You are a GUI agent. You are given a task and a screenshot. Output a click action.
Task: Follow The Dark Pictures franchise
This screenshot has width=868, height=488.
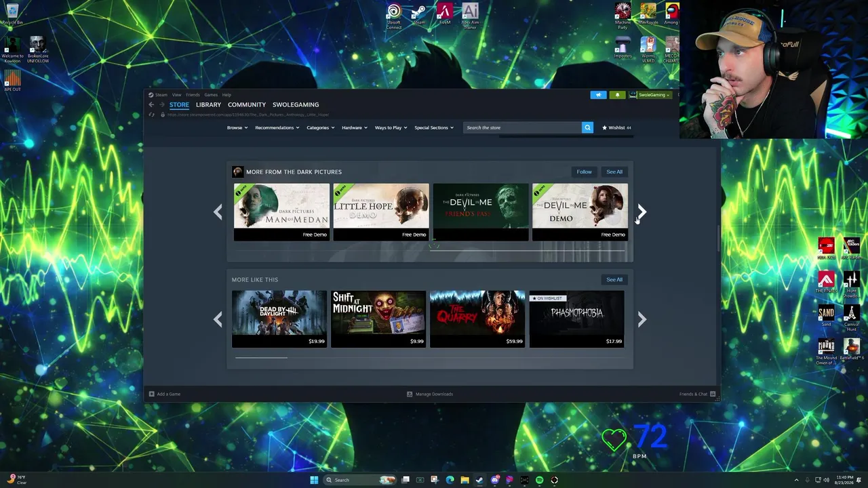pyautogui.click(x=584, y=171)
